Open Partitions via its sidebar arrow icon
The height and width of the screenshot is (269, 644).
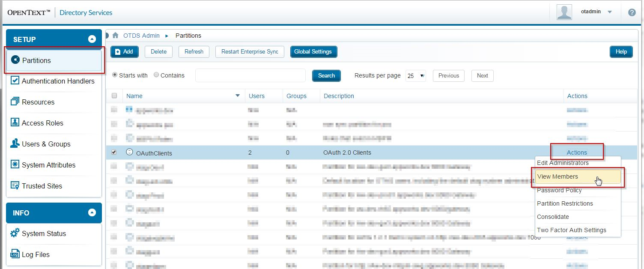pyautogui.click(x=15, y=60)
